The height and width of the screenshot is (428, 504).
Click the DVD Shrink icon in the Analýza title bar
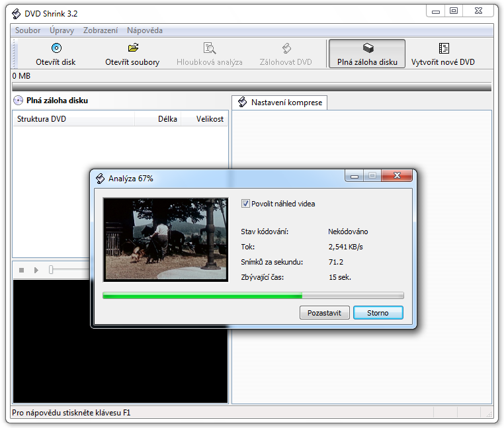(101, 179)
